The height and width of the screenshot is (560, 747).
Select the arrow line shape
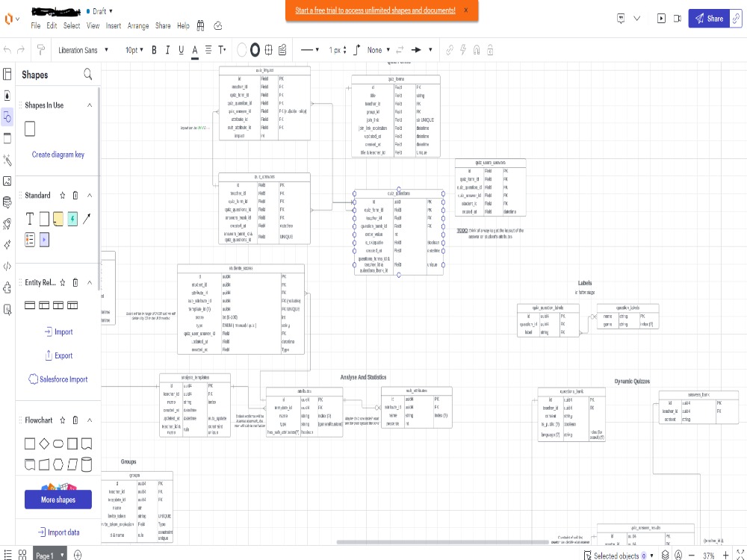87,219
